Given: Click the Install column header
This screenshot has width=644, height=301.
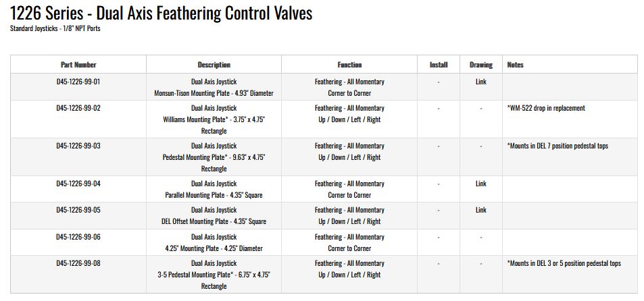Looking at the screenshot, I should (439, 65).
